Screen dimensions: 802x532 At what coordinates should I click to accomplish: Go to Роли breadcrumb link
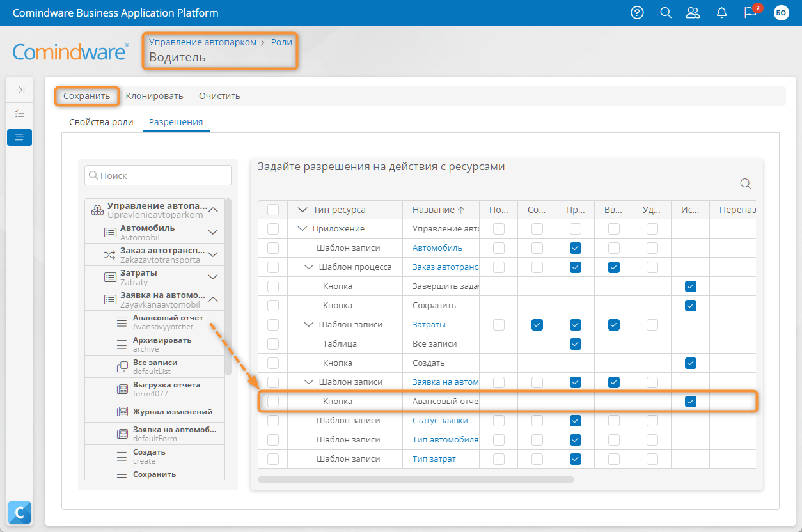[281, 42]
